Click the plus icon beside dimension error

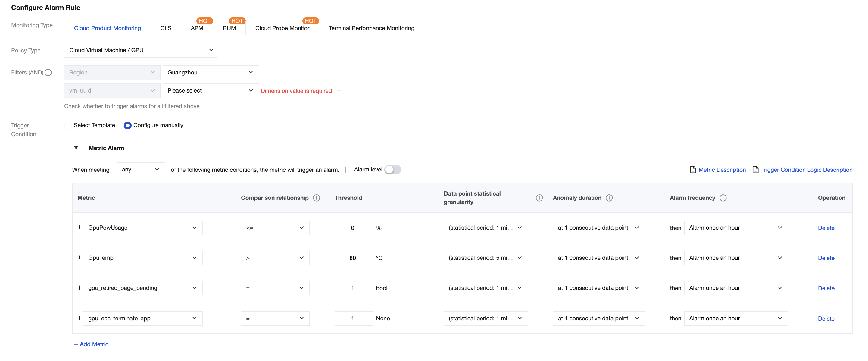click(339, 91)
